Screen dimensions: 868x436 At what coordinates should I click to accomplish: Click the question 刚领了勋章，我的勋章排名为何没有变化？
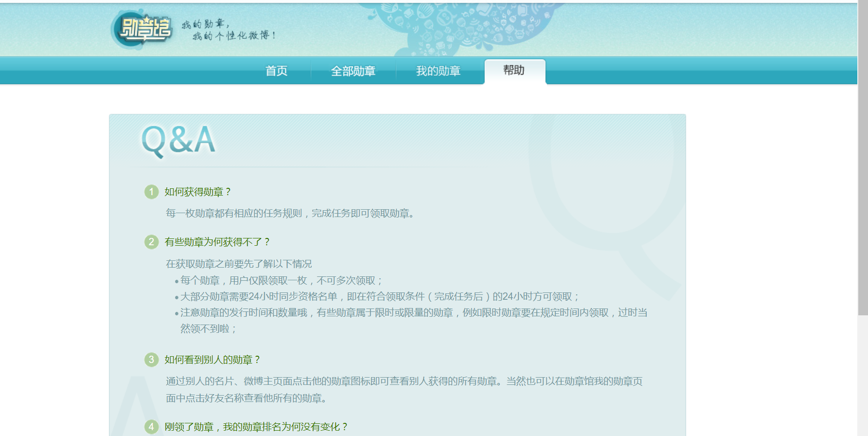coord(257,427)
